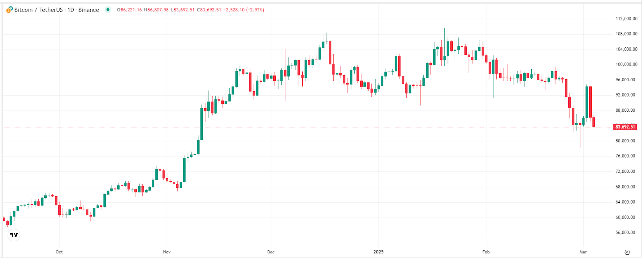The width and height of the screenshot is (644, 259).
Task: Click the 112,000.00 price scale label
Action: tap(626, 18)
